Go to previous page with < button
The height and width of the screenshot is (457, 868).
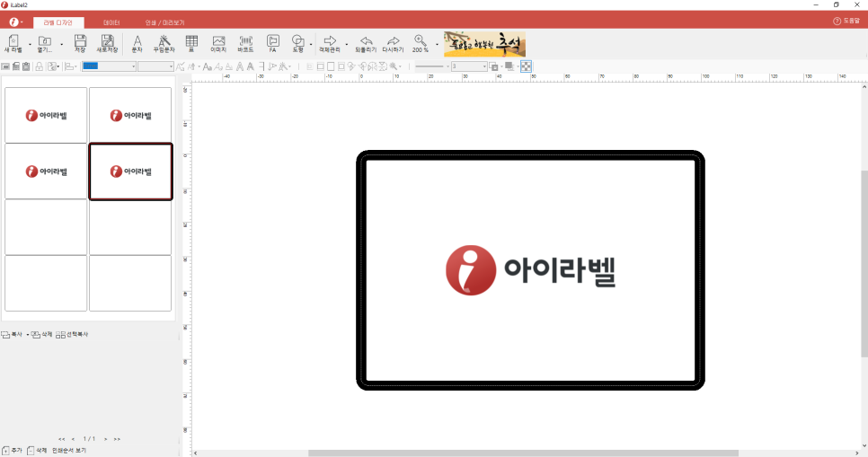point(73,439)
